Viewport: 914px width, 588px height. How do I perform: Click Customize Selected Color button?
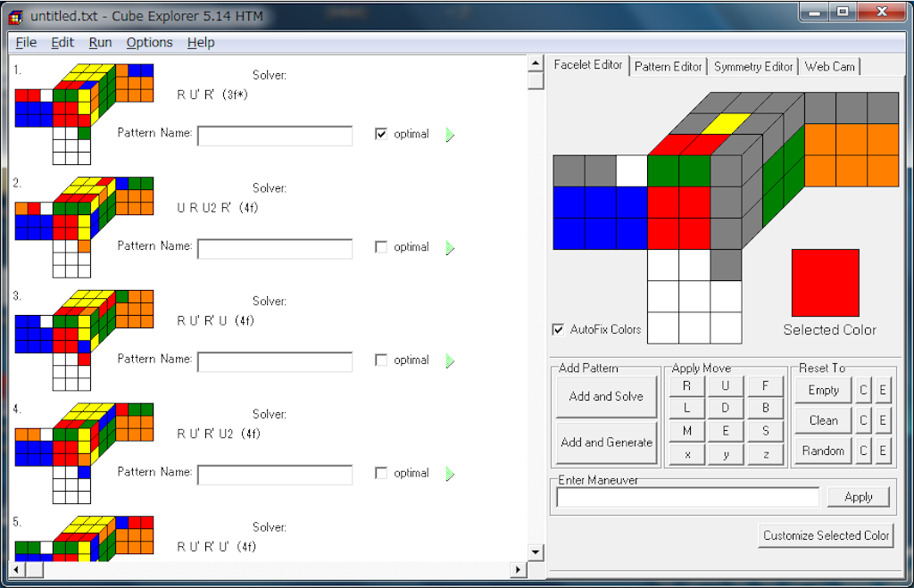coord(826,535)
